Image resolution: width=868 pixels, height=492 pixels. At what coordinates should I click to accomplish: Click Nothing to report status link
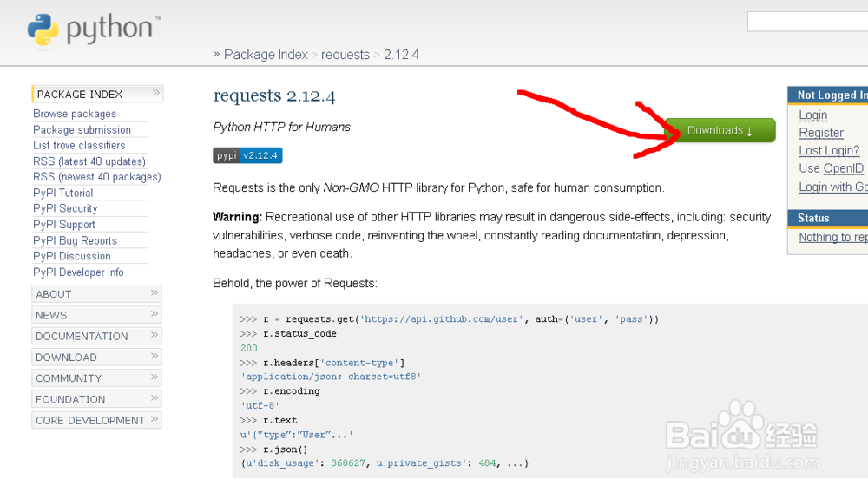pyautogui.click(x=833, y=238)
